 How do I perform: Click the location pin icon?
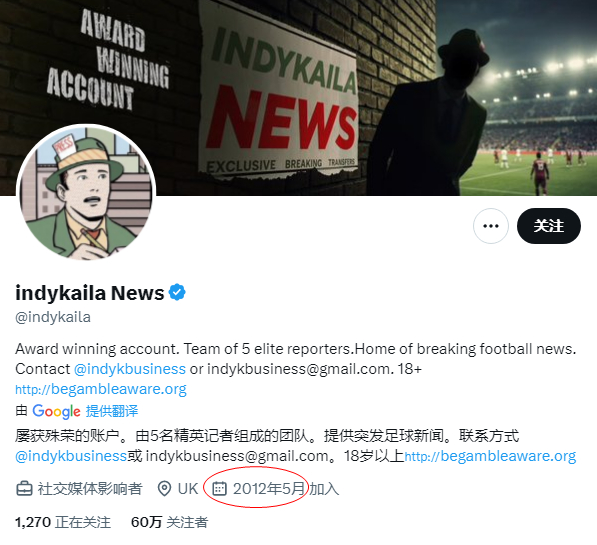tap(164, 489)
